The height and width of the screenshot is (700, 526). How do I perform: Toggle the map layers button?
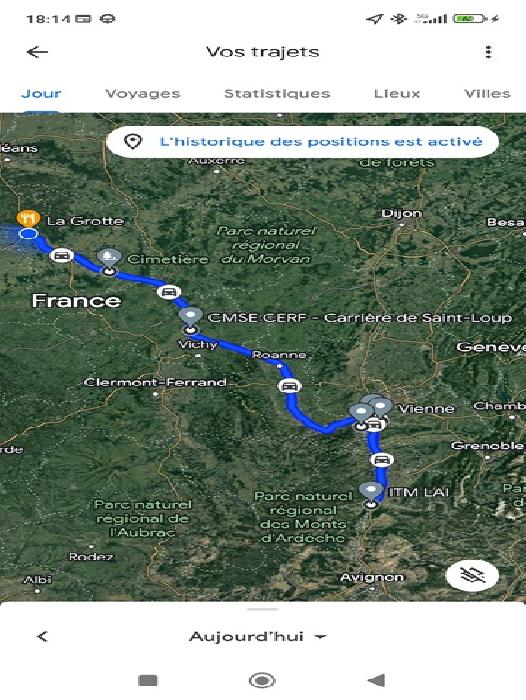click(x=472, y=575)
